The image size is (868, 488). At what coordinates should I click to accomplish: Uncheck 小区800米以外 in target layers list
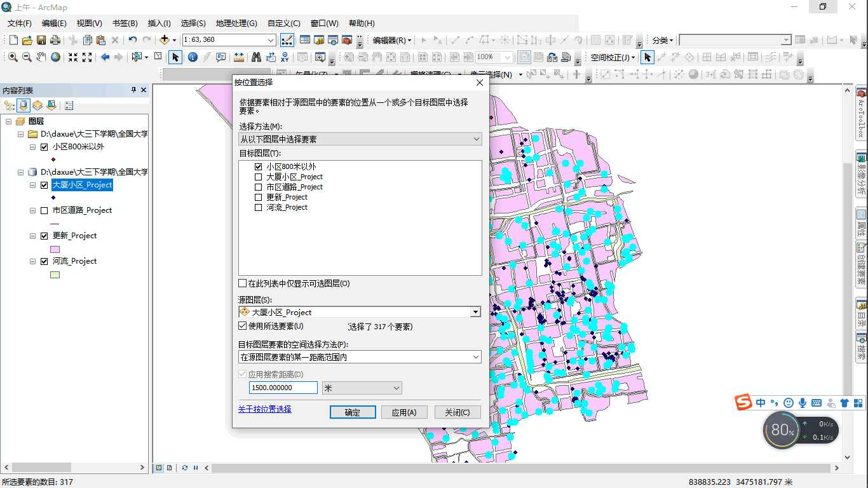pos(258,166)
